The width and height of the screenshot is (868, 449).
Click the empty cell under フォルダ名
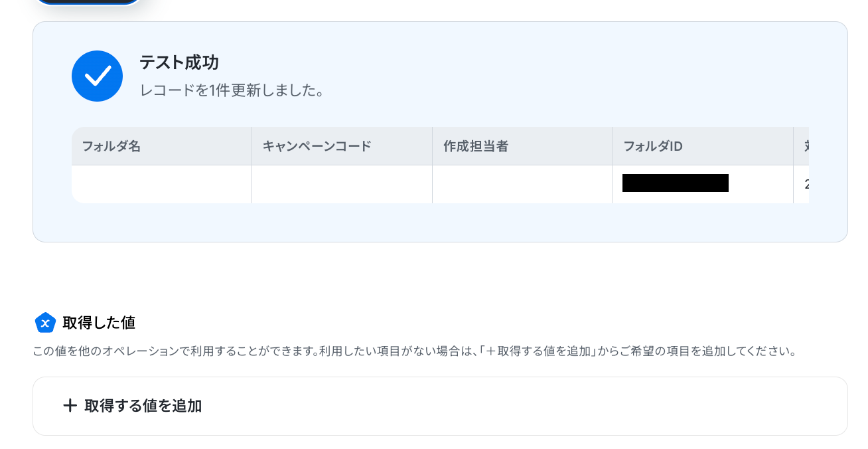pyautogui.click(x=161, y=184)
